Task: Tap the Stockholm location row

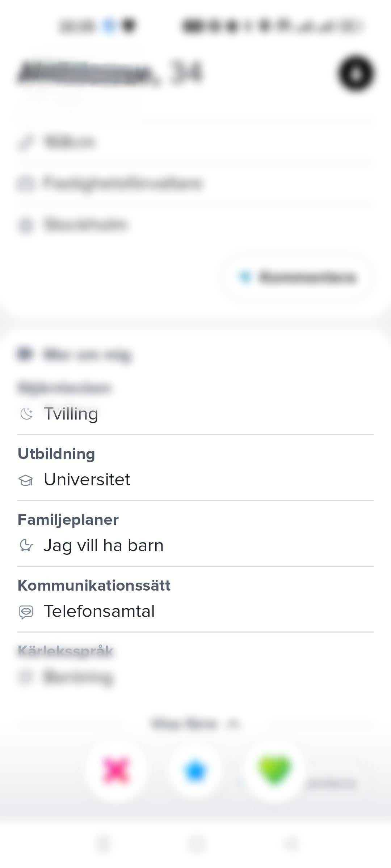Action: click(x=85, y=224)
